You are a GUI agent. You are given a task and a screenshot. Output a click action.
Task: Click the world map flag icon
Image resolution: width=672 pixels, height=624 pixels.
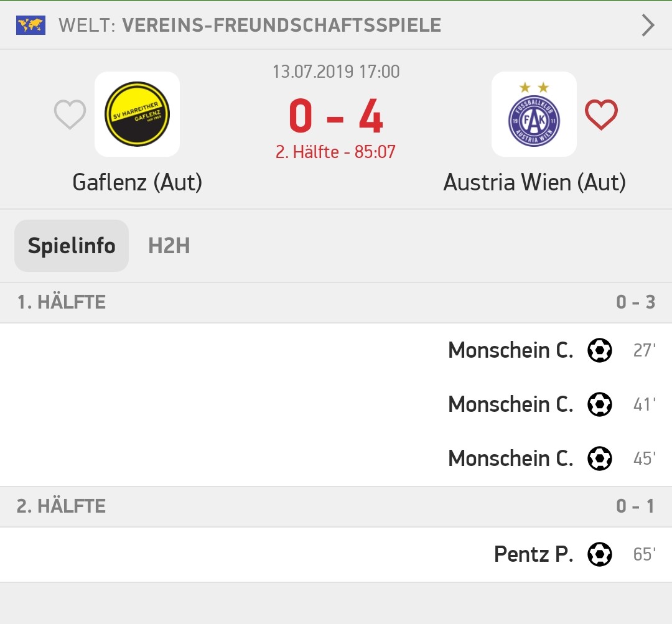pyautogui.click(x=30, y=26)
